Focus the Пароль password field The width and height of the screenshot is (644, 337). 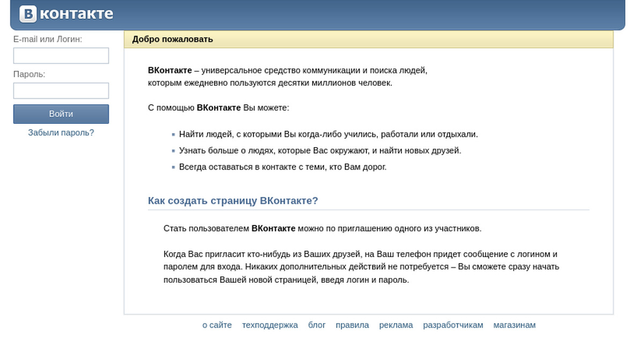pos(61,91)
